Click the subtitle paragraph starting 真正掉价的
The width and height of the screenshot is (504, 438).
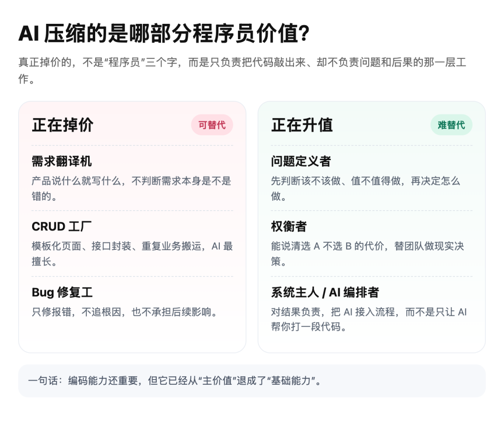(242, 71)
